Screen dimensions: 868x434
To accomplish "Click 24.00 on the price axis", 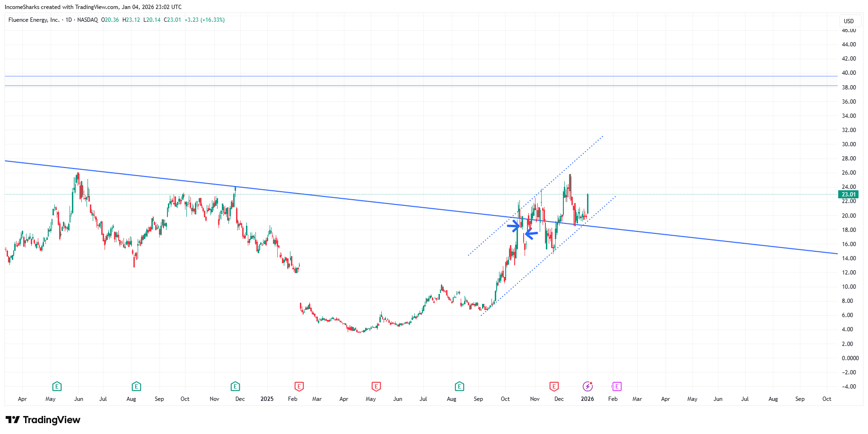I will click(849, 187).
